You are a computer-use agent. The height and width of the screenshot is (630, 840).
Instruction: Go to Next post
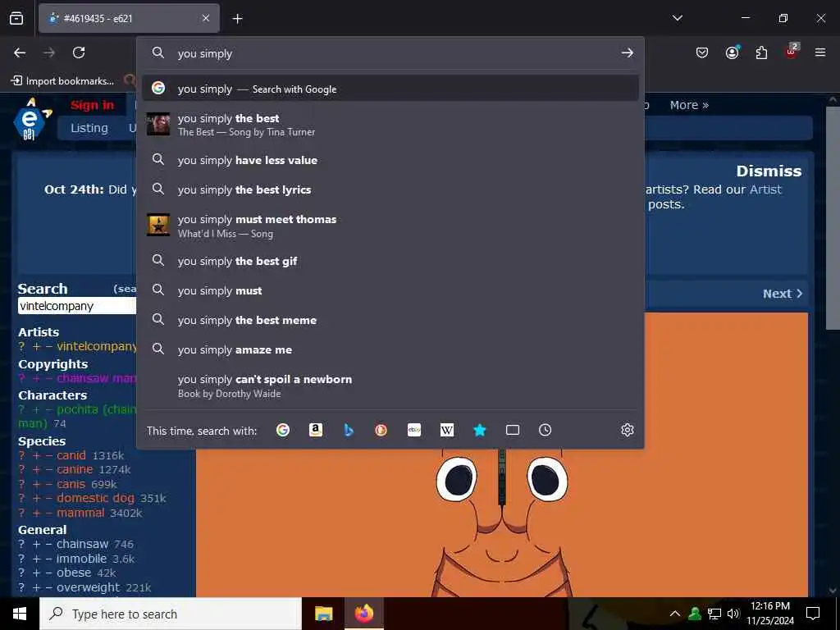click(782, 294)
